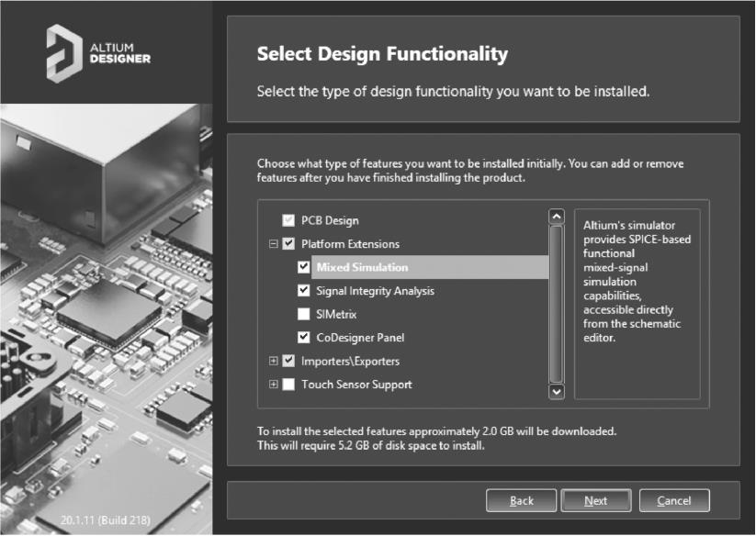Click the scroll up arrow in feature list
The height and width of the screenshot is (536, 756).
(555, 217)
